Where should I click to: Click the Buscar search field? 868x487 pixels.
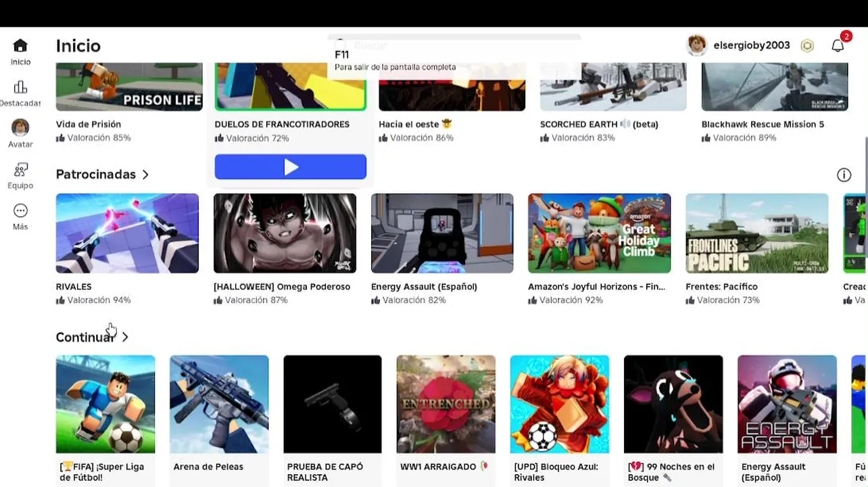[454, 45]
